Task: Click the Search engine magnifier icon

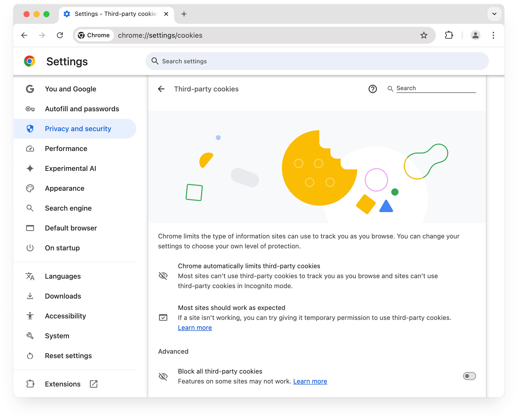Action: click(x=31, y=208)
